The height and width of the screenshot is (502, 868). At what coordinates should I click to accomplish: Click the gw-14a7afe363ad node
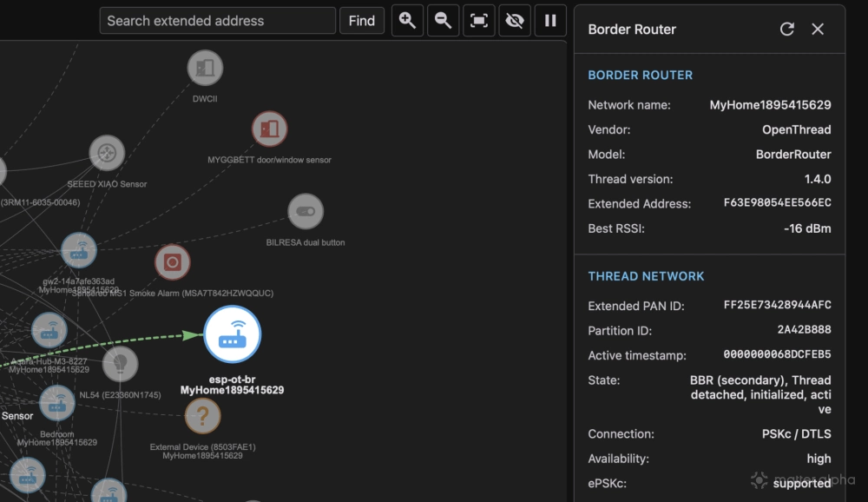pos(79,250)
